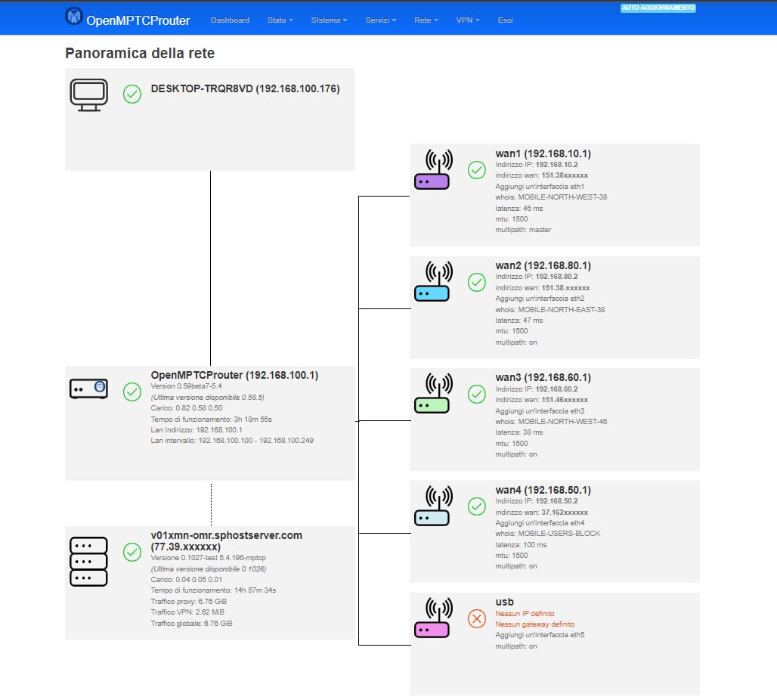The image size is (777, 700).
Task: Click the server rack icon for v01xmn-omr.sphostserver.com
Action: pyautogui.click(x=88, y=561)
